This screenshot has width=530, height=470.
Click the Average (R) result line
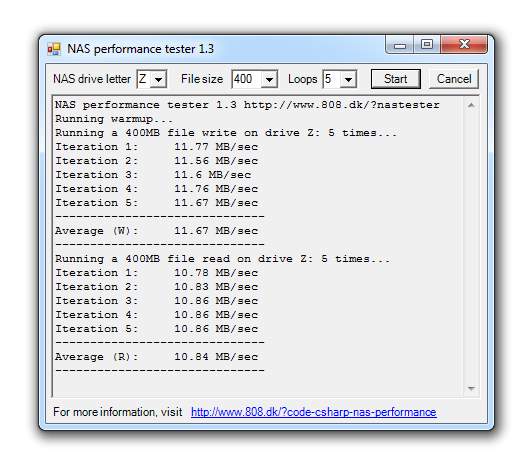[x=156, y=357]
